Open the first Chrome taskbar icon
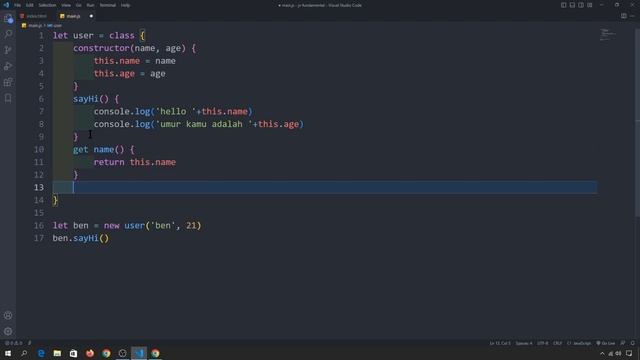This screenshot has height=360, width=640. tap(106, 353)
